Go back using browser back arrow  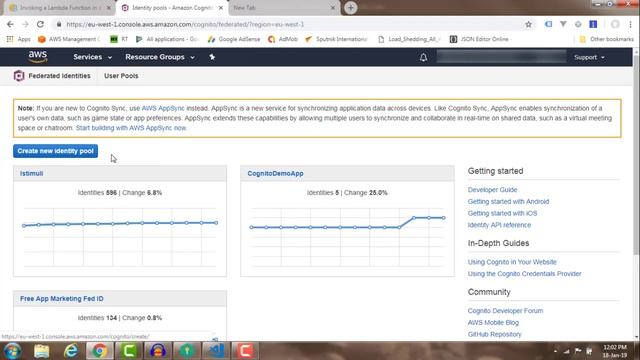[10, 24]
